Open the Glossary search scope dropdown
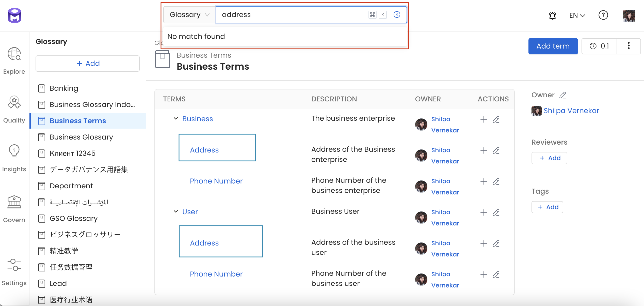644x306 pixels. 189,14
